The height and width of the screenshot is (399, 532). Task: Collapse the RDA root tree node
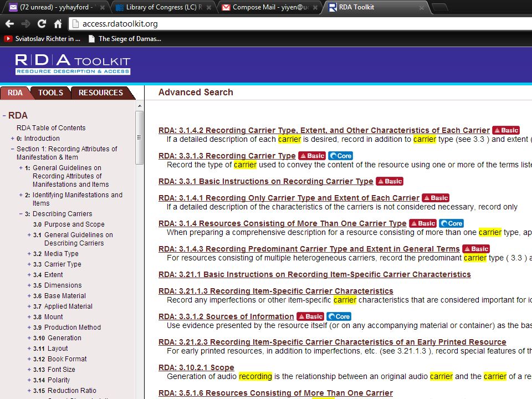4,116
